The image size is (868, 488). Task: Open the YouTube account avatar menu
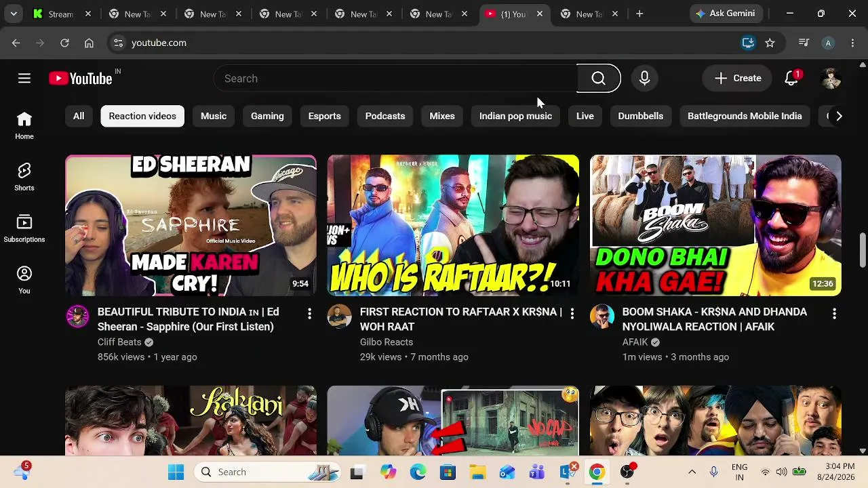[x=831, y=79]
